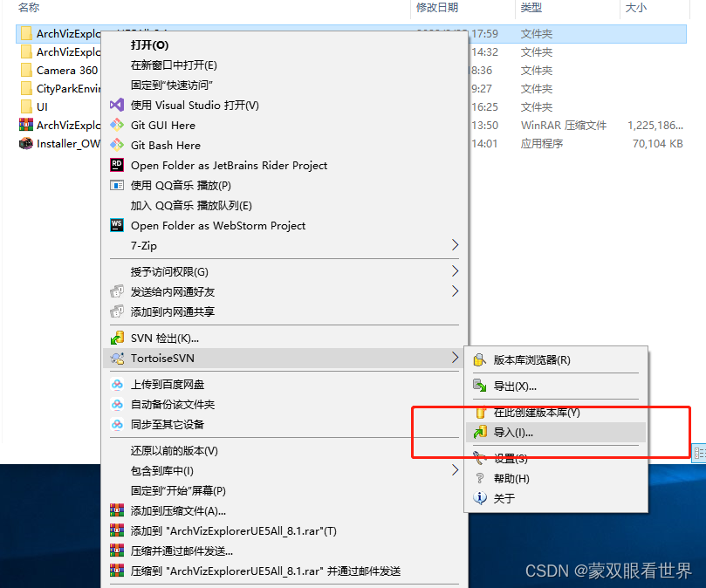Click the TortoiseSVN tortoise icon

click(x=117, y=358)
